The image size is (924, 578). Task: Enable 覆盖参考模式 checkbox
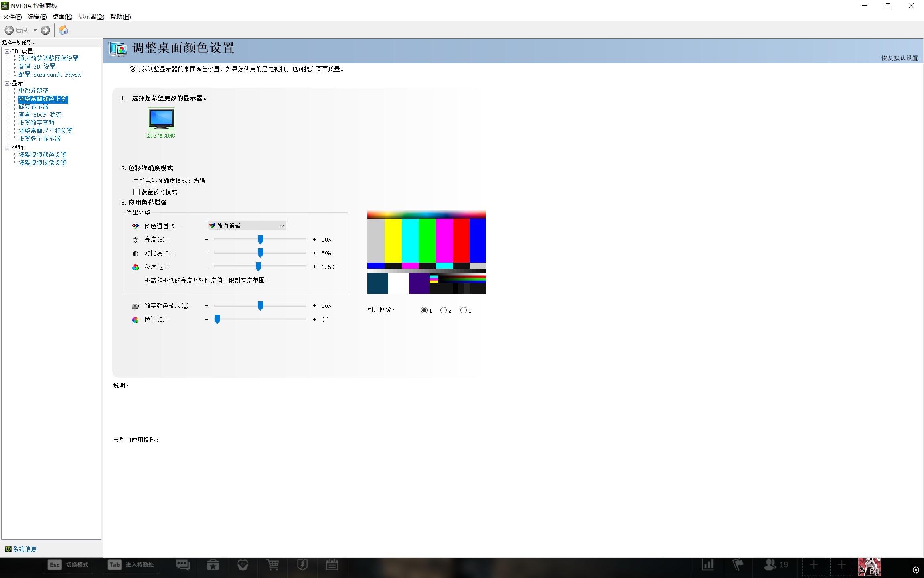pos(136,192)
